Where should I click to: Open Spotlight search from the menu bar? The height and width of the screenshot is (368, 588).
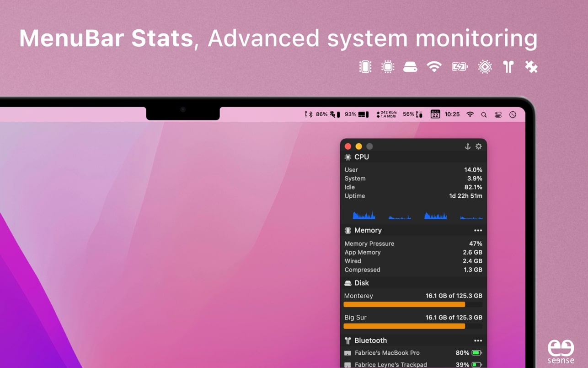(x=484, y=114)
